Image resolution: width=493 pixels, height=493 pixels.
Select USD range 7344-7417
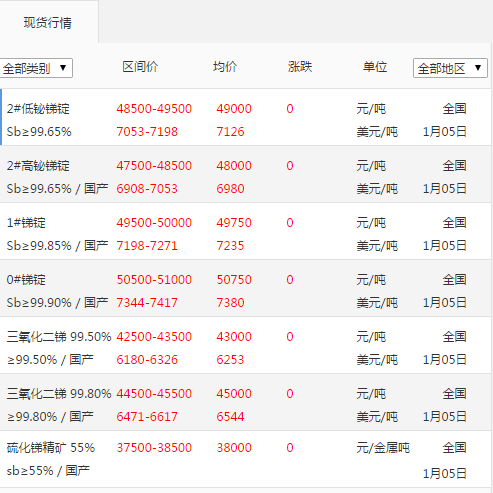pyautogui.click(x=147, y=303)
